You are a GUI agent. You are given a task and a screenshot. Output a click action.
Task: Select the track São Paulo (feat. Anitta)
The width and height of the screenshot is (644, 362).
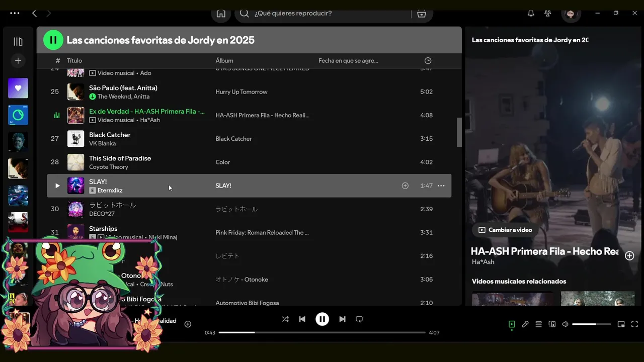point(123,88)
